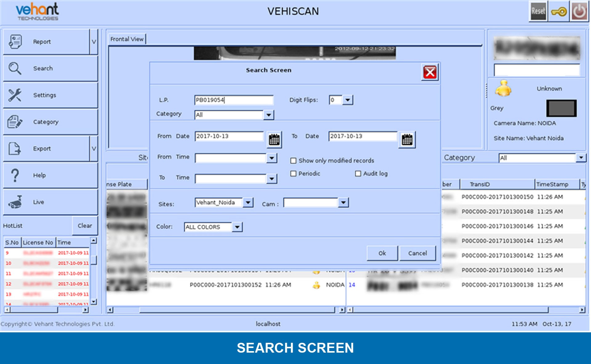Viewport: 591px width, 364px height.
Task: Close the Search Screen dialog with red X
Action: (x=430, y=73)
